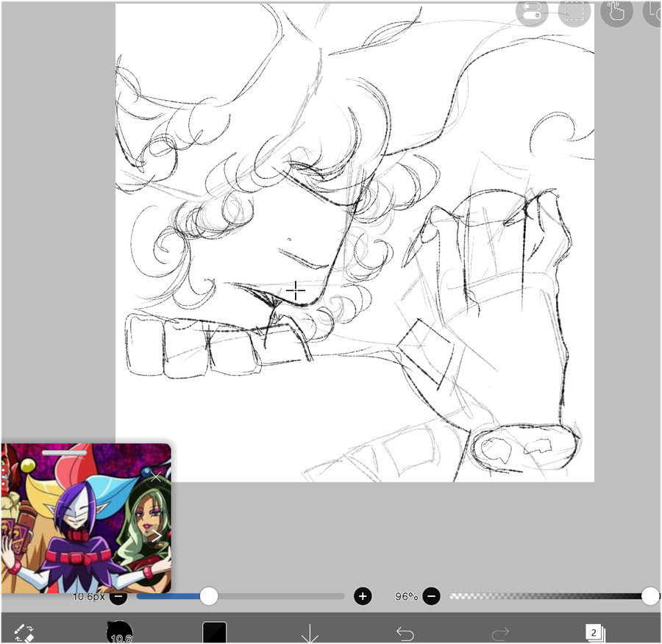Decrease brush size with minus button
This screenshot has height=644, width=662.
[x=118, y=597]
